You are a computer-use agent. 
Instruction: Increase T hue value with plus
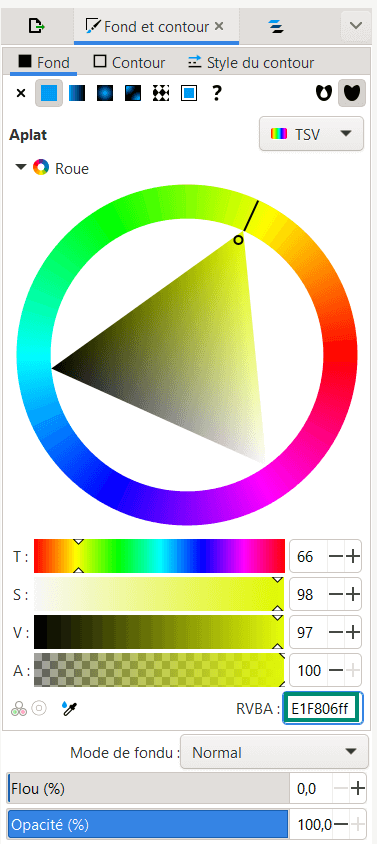click(x=353, y=557)
